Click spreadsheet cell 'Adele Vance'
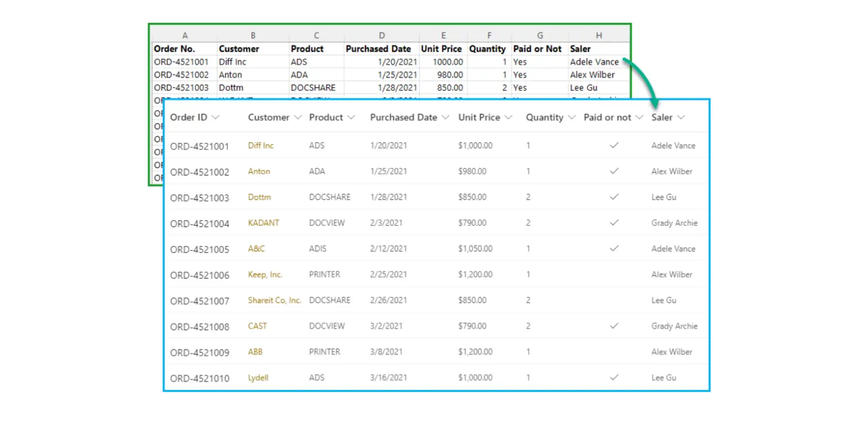Screen dimensions: 868x422 pos(599,61)
